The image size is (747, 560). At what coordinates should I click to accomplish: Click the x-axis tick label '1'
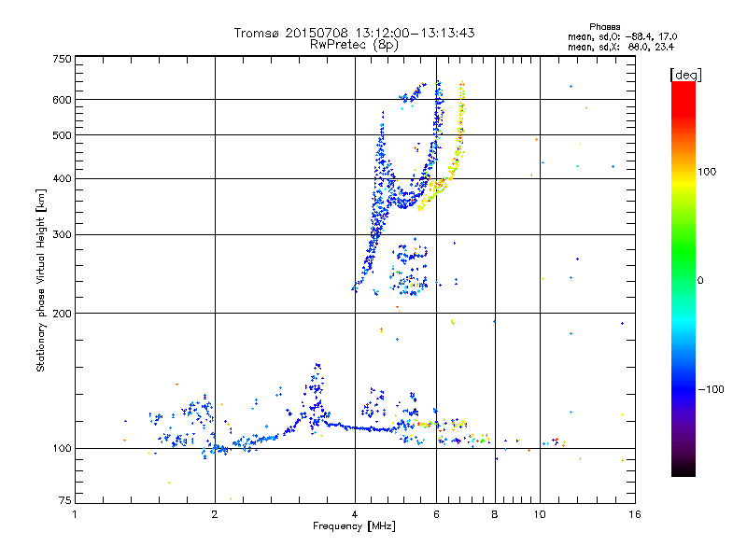75,514
